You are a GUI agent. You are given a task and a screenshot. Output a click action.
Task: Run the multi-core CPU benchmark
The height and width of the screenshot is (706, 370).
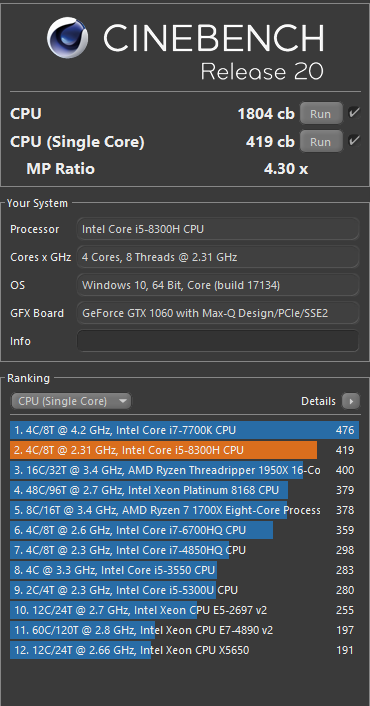click(x=320, y=114)
